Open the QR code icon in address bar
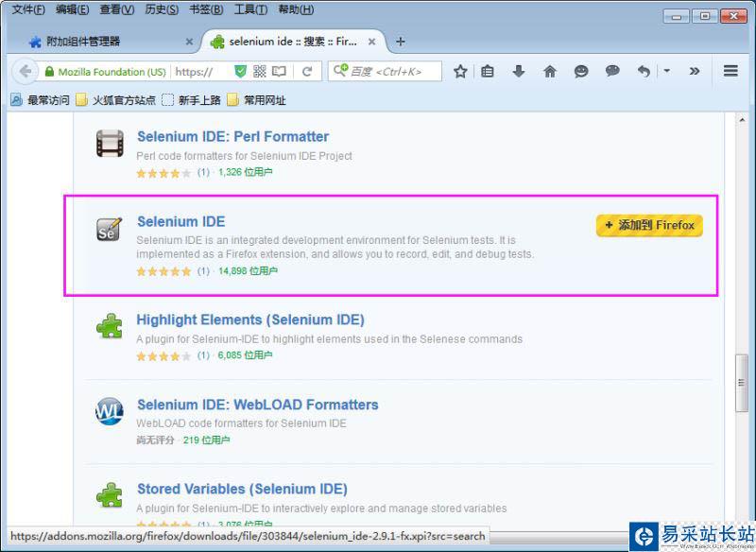The height and width of the screenshot is (552, 756). [x=259, y=71]
